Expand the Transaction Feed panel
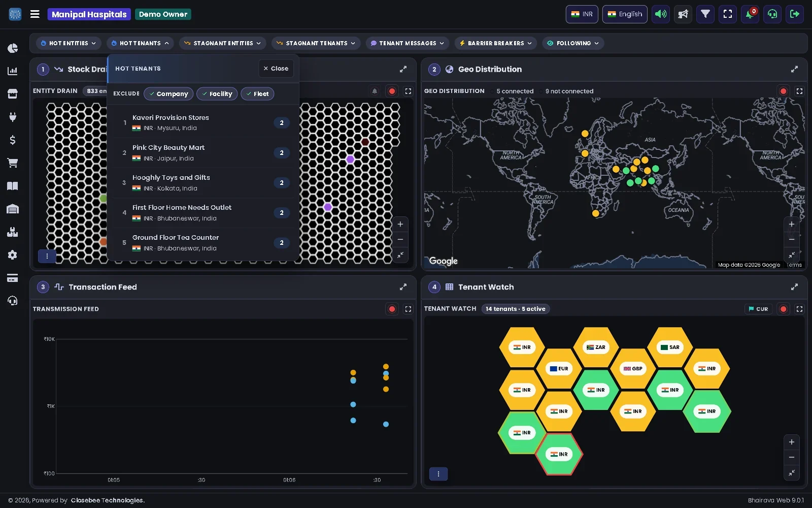This screenshot has height=508, width=812. click(403, 287)
